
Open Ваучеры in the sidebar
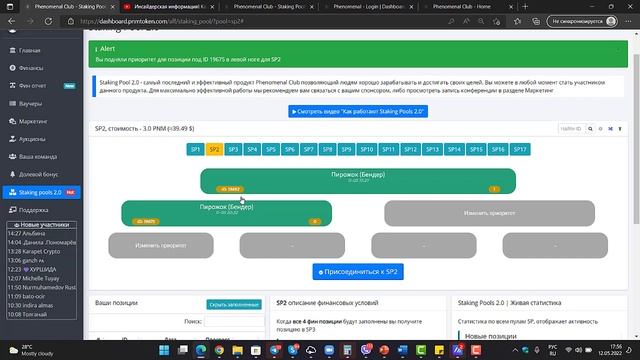tap(30, 104)
